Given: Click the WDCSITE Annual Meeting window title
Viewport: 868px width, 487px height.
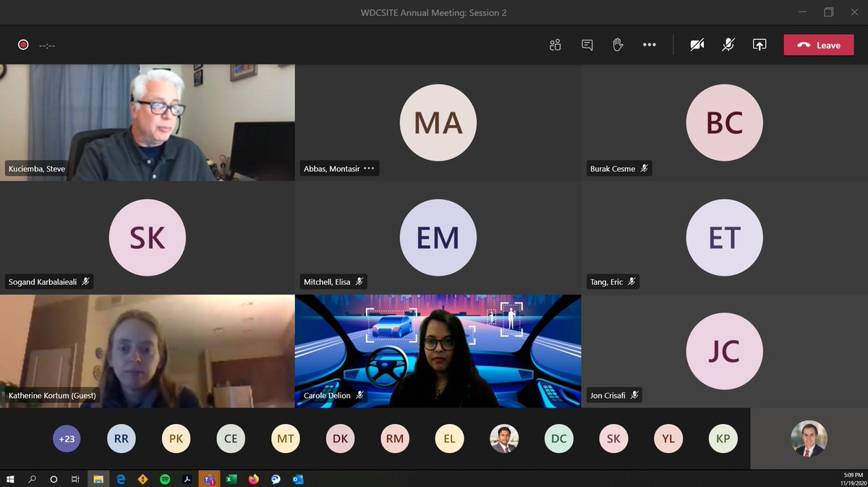Looking at the screenshot, I should (x=433, y=12).
